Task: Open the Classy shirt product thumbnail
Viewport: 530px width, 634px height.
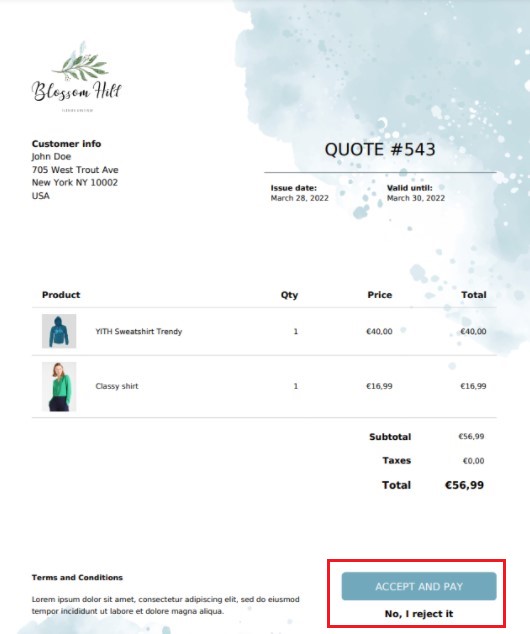Action: click(x=59, y=387)
